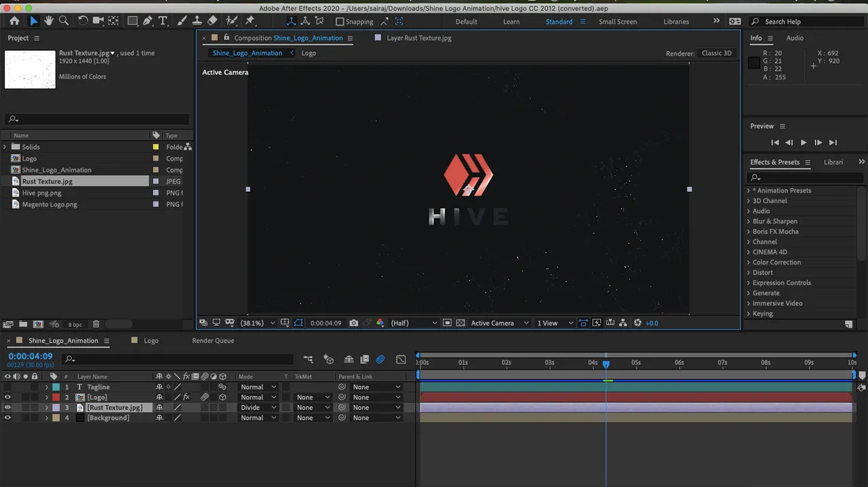Delete selected project item with trash icon

pyautogui.click(x=96, y=324)
